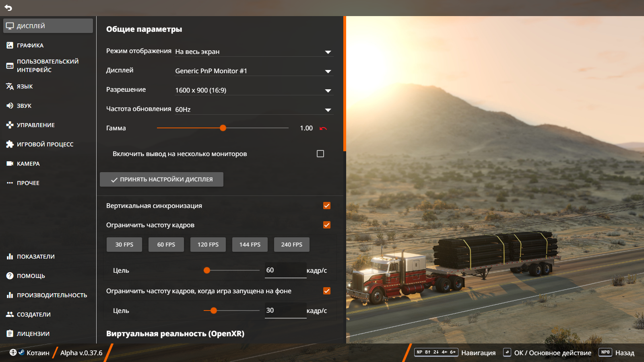Click the gamma value 1.00

[x=306, y=128]
